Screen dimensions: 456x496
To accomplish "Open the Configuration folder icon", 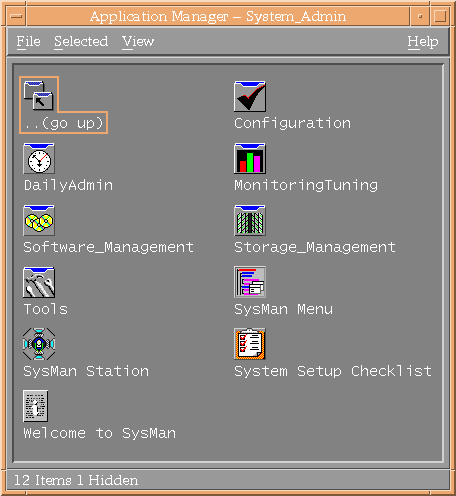I will coord(250,96).
